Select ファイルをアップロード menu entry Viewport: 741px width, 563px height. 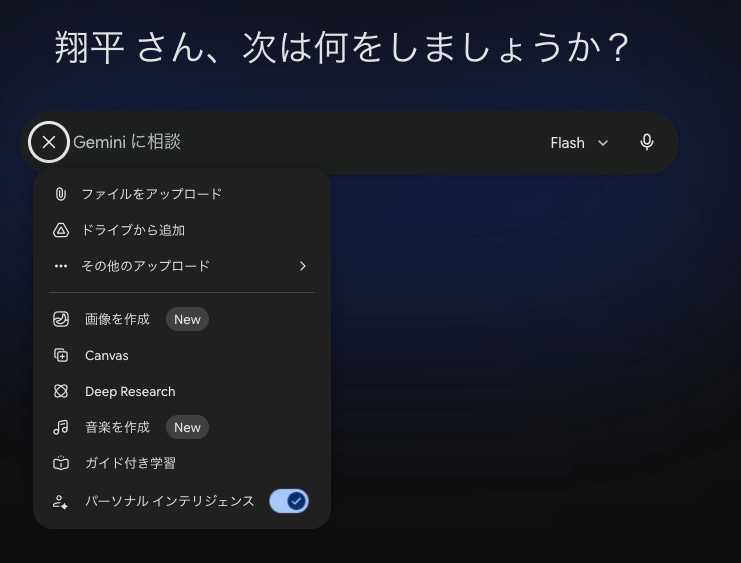[182, 194]
